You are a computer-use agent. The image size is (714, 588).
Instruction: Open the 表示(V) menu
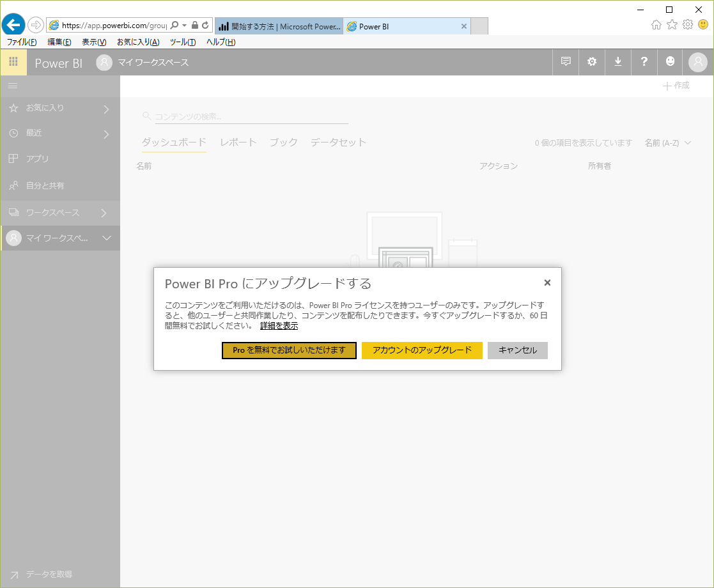(94, 42)
